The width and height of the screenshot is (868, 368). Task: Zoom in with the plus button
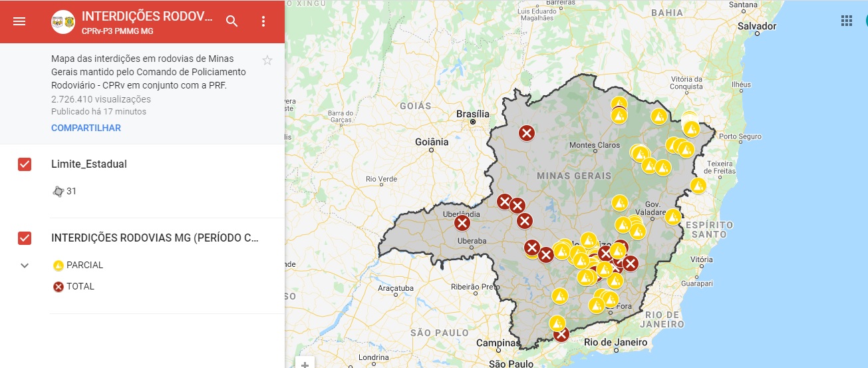pos(305,364)
